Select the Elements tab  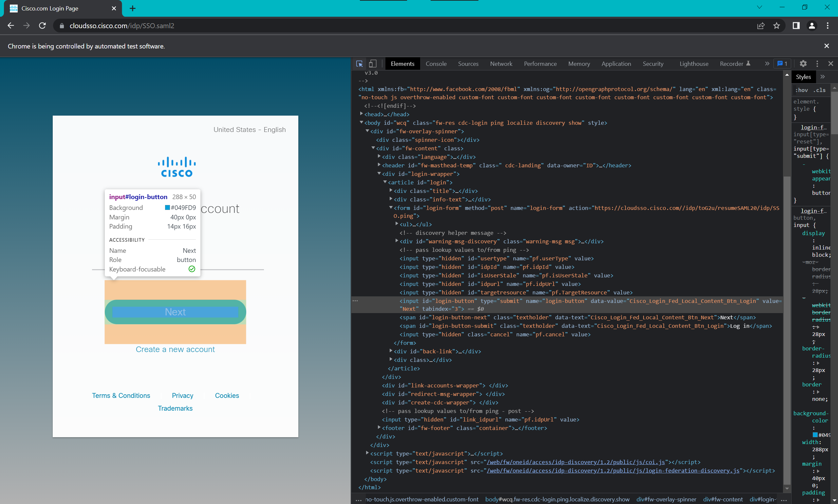coord(402,64)
